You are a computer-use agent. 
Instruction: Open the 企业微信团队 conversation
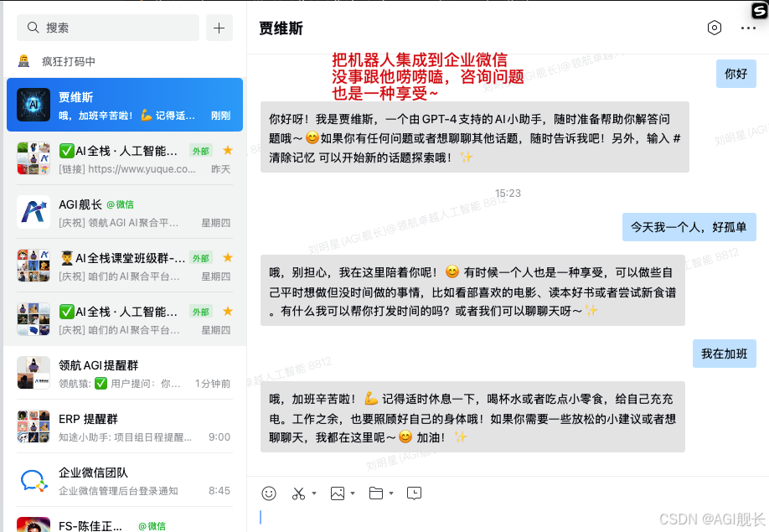[x=125, y=480]
